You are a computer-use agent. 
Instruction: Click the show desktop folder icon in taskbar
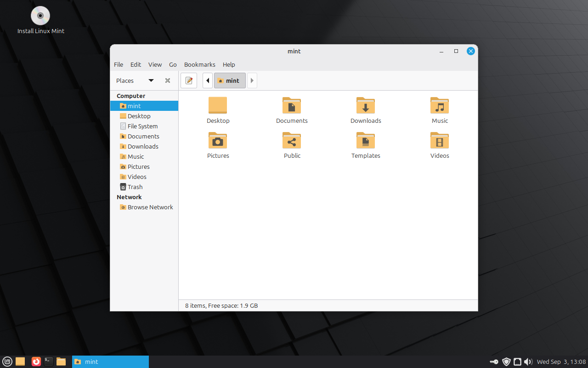coord(20,362)
